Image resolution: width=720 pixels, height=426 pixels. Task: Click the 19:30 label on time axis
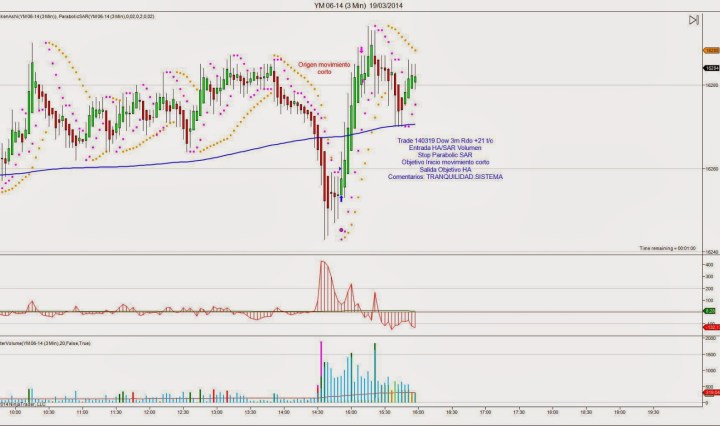652,411
